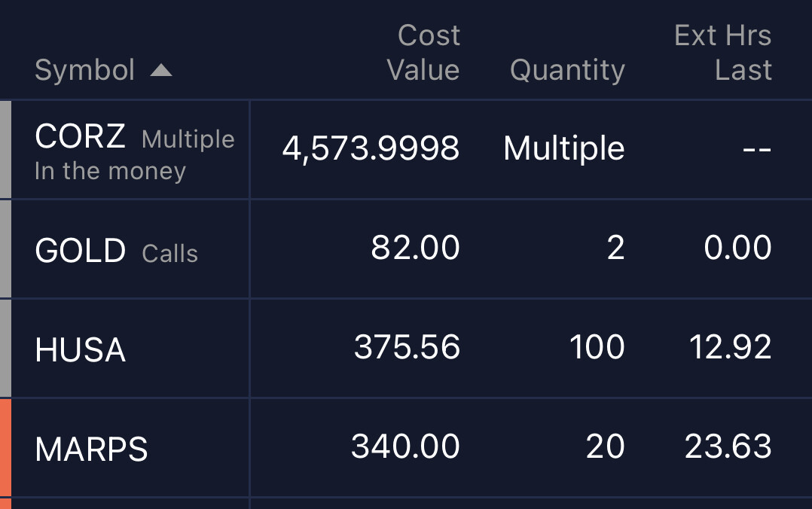Click the gray indicator bar beside HUSA

(6, 348)
